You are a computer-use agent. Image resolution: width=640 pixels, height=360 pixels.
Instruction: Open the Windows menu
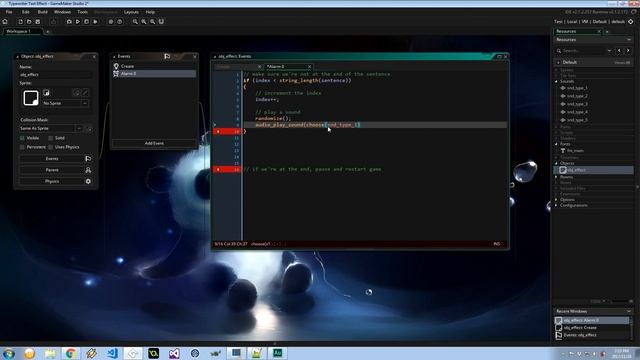[x=62, y=12]
